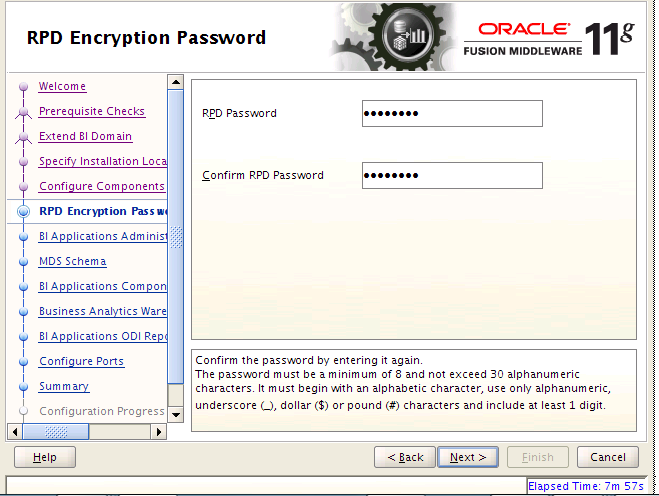Click the MDS Schema step bullet icon

[24, 262]
